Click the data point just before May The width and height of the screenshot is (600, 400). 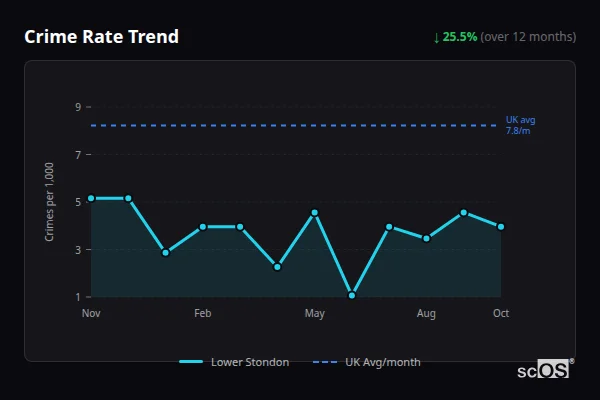coord(277,267)
